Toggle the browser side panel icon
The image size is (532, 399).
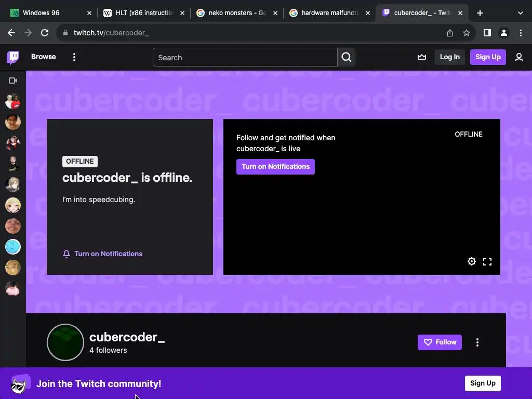click(x=487, y=33)
